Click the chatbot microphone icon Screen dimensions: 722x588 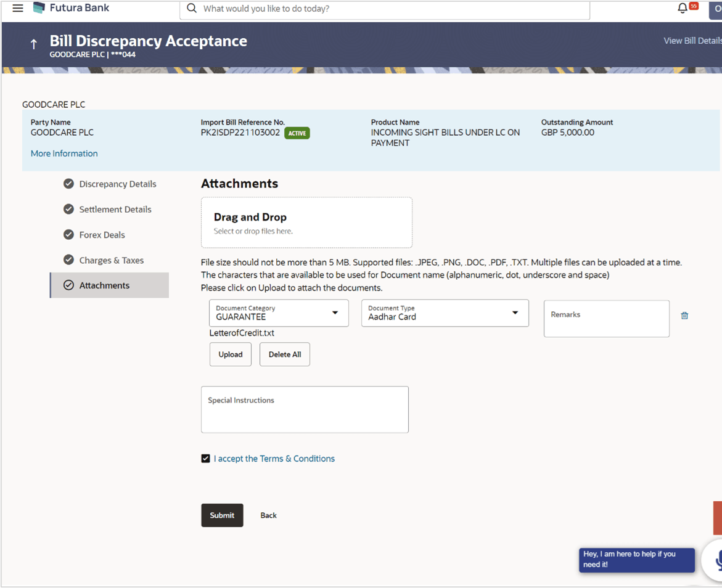pyautogui.click(x=718, y=561)
